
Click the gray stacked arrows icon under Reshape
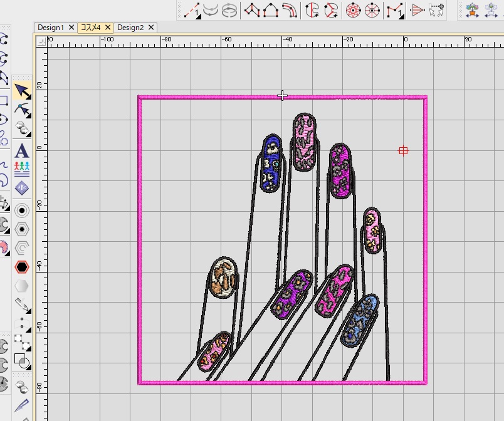(x=22, y=128)
